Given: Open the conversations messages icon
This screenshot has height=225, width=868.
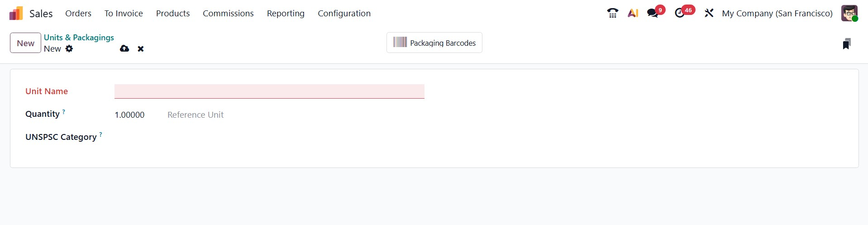Looking at the screenshot, I should (x=653, y=13).
